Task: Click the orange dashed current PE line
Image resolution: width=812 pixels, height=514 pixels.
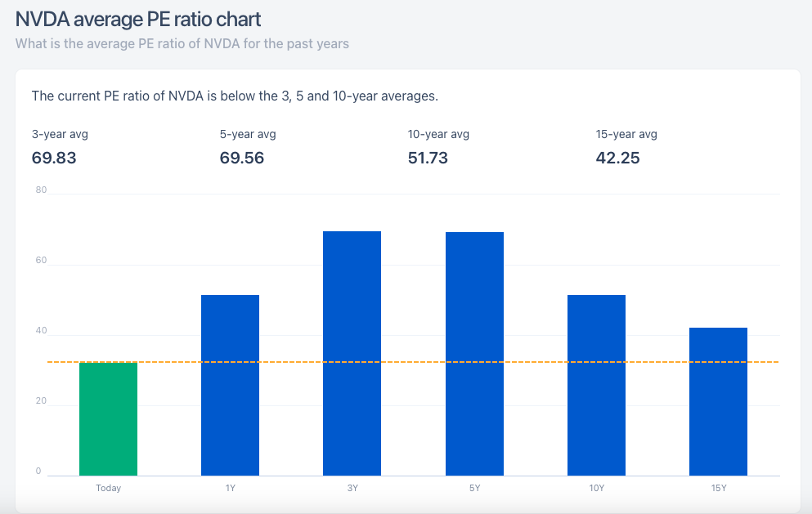Action: 413,362
